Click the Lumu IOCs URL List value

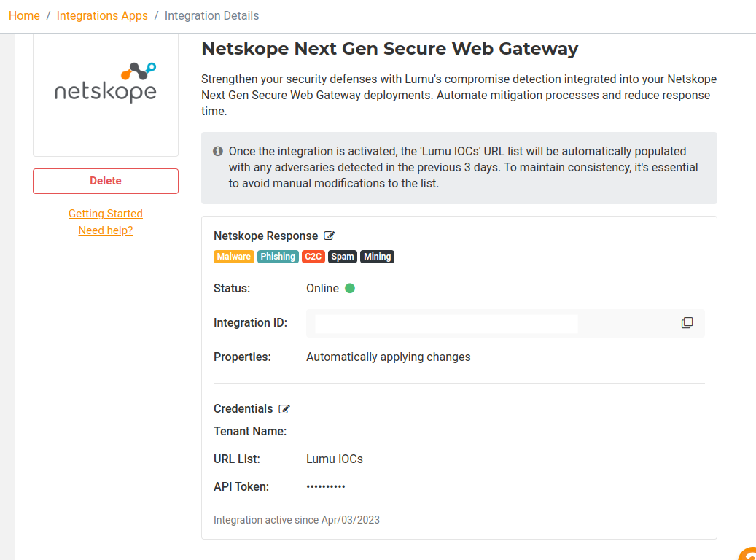pyautogui.click(x=335, y=459)
